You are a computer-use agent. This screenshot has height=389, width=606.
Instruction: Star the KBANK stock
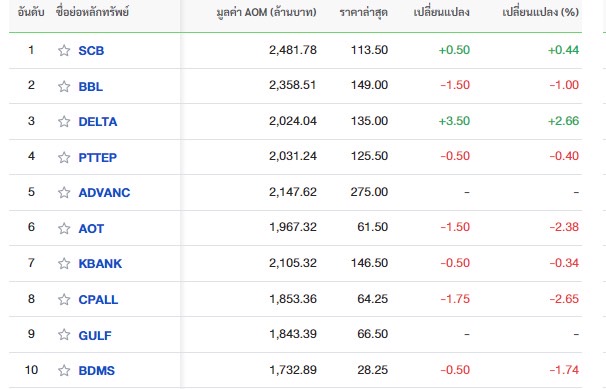64,263
